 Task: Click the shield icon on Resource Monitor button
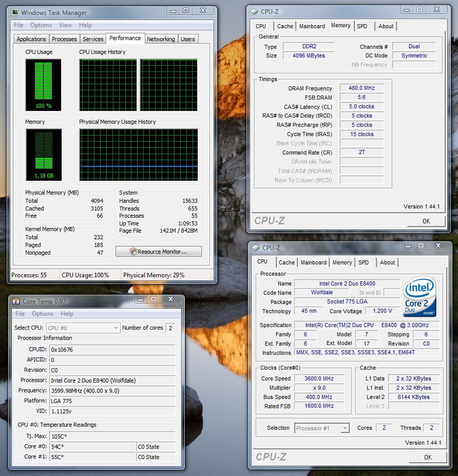pyautogui.click(x=133, y=252)
